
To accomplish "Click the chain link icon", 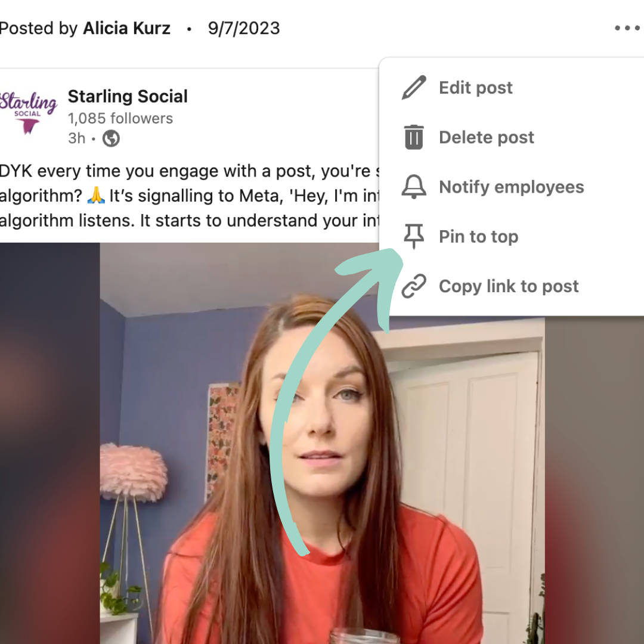I will pos(414,286).
